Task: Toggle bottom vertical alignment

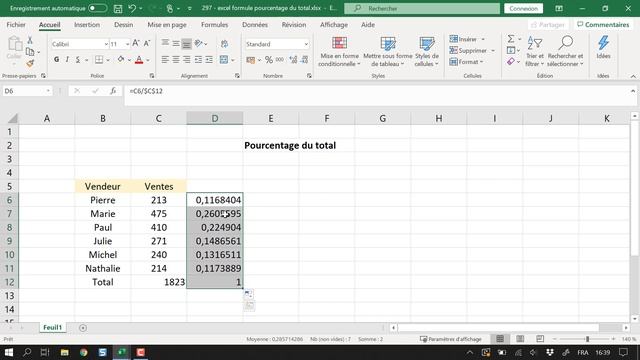Action: (187, 44)
